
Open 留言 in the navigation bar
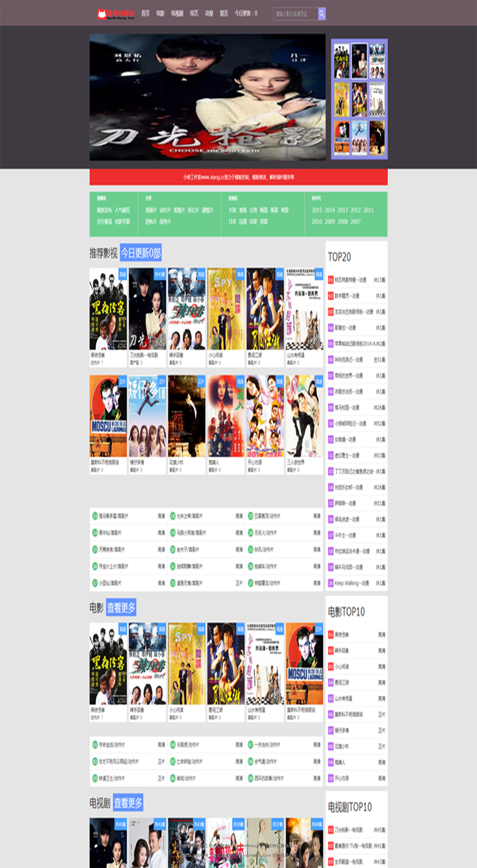coord(224,14)
